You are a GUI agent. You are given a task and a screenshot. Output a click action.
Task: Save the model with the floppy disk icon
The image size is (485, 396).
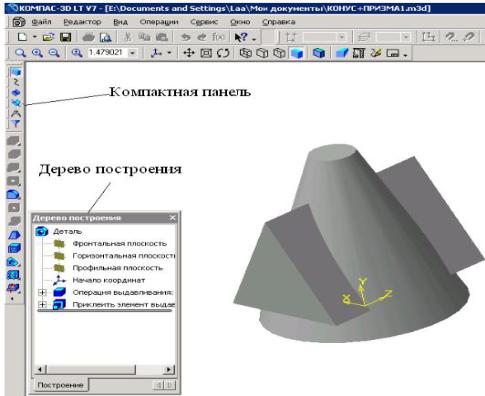(65, 37)
